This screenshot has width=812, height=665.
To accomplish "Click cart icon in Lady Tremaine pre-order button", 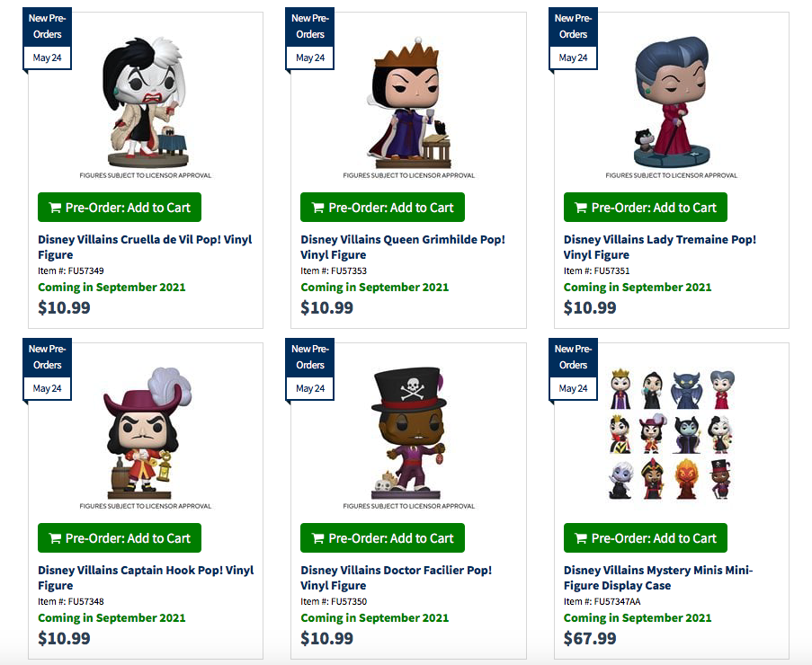I will [x=581, y=208].
